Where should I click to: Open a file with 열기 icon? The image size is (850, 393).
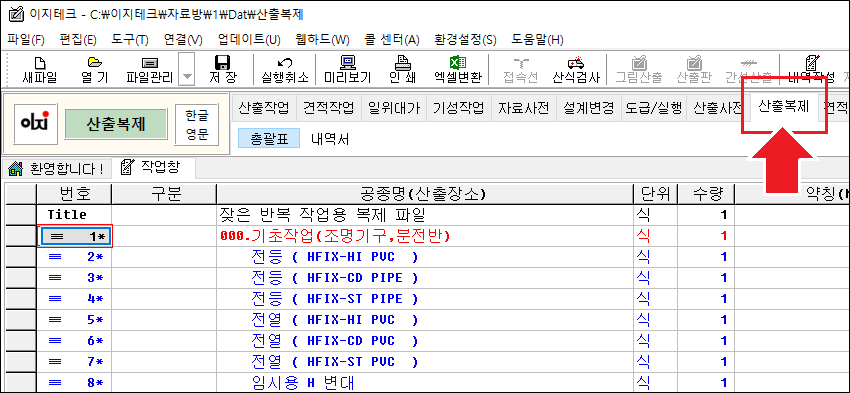95,69
